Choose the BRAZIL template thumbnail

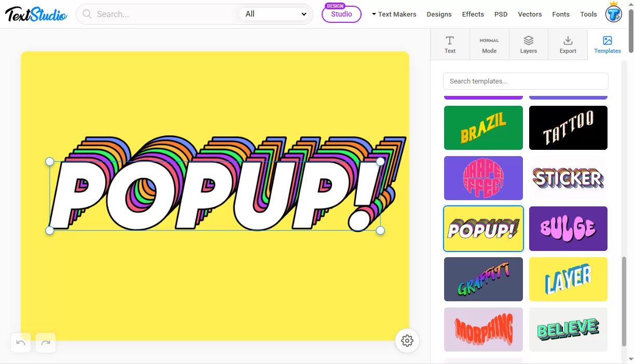click(x=484, y=128)
